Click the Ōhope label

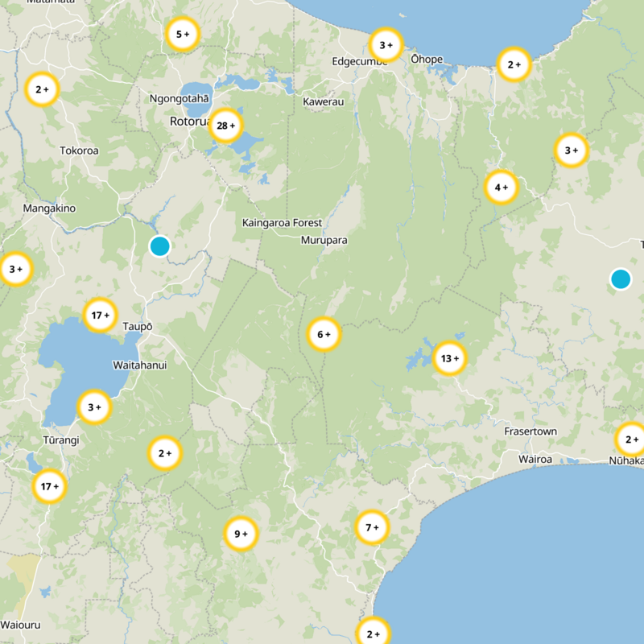coord(427,60)
